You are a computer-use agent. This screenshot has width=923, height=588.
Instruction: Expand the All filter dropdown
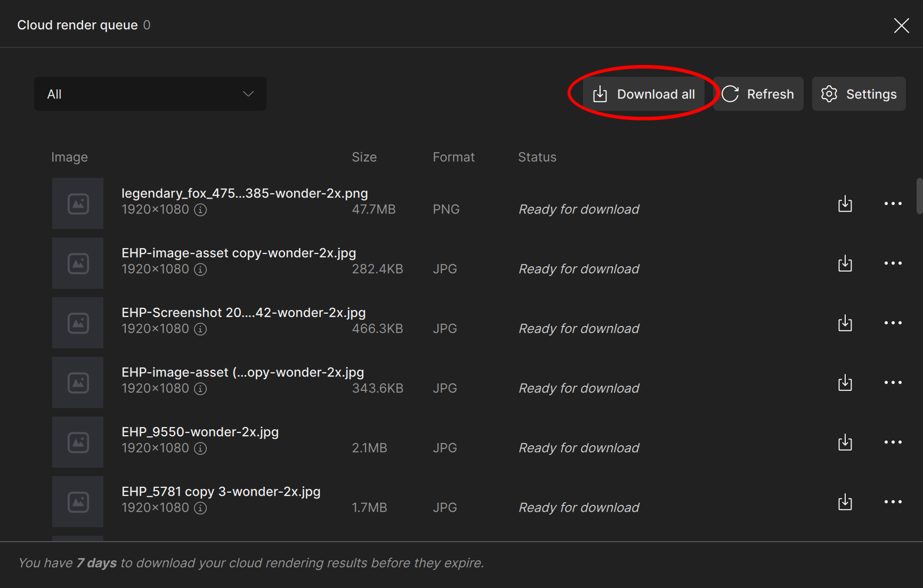point(150,94)
